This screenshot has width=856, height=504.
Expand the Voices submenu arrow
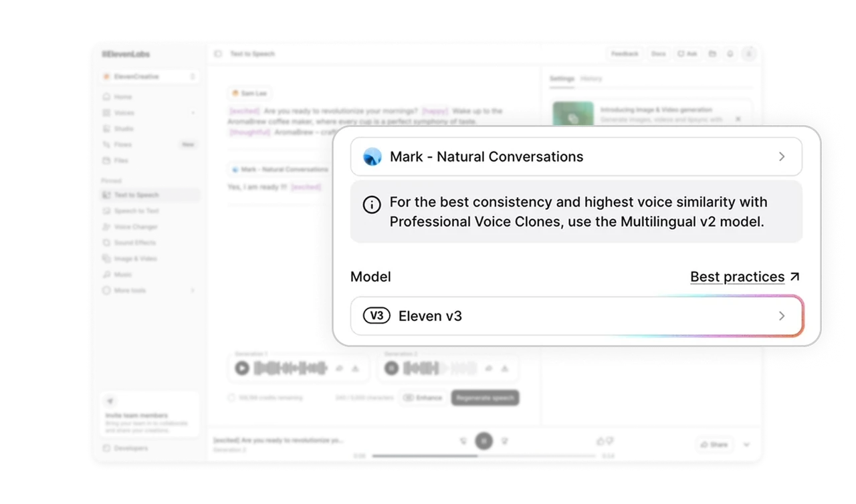point(193,113)
